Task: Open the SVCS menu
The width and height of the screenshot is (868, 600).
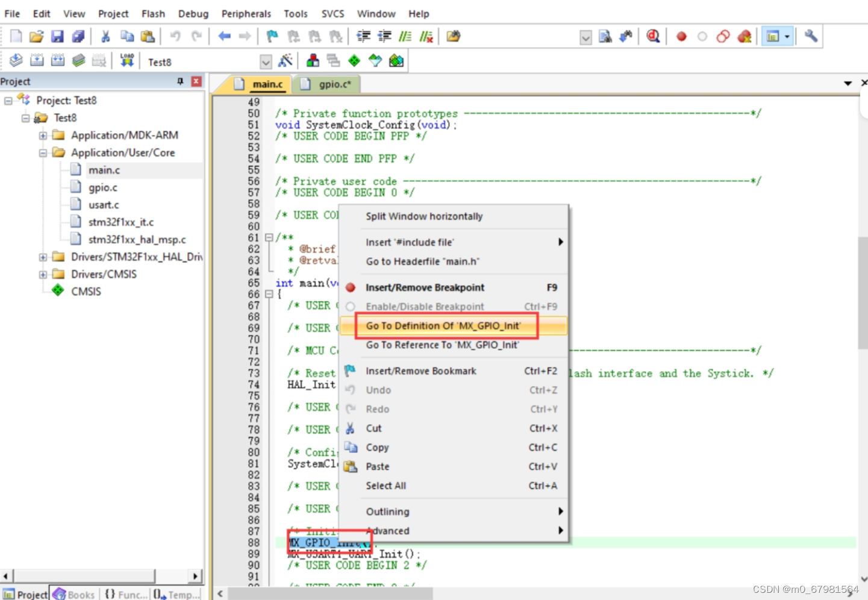Action: 333,13
